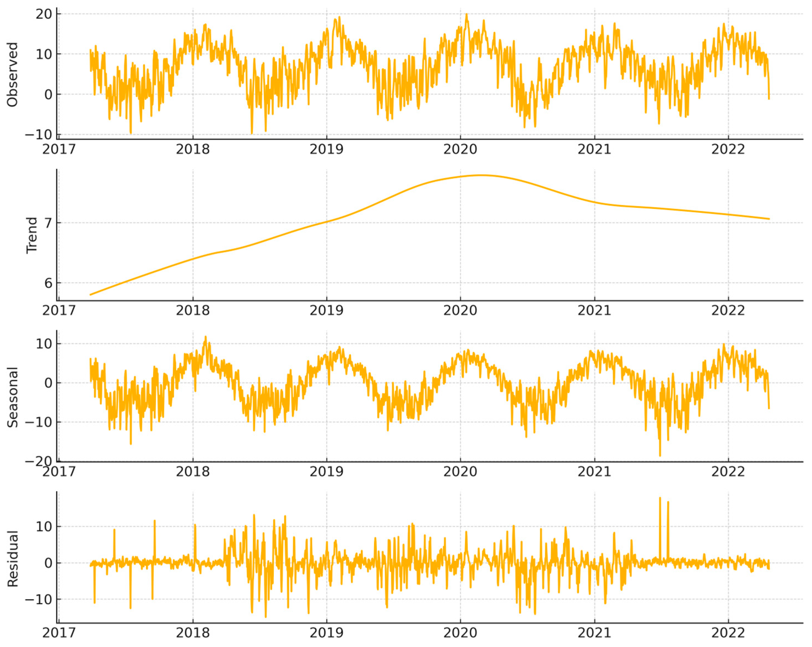Click the Residual y-axis label
This screenshot has width=812, height=647.
click(12, 559)
